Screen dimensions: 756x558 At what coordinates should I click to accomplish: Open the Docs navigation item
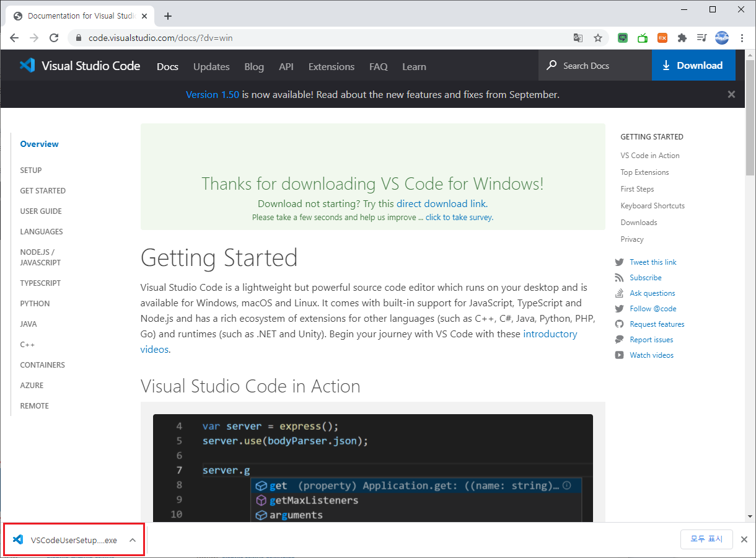pos(167,67)
